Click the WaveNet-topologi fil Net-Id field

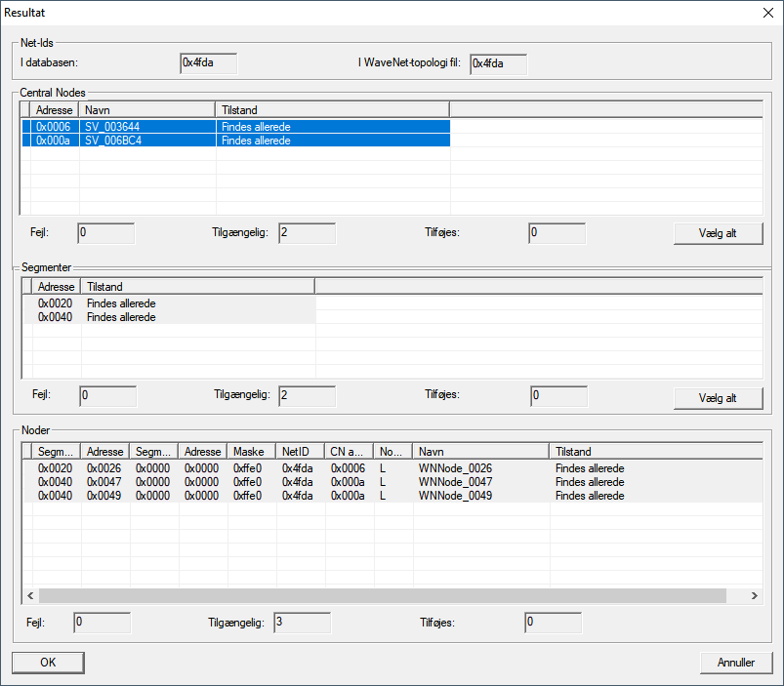498,63
